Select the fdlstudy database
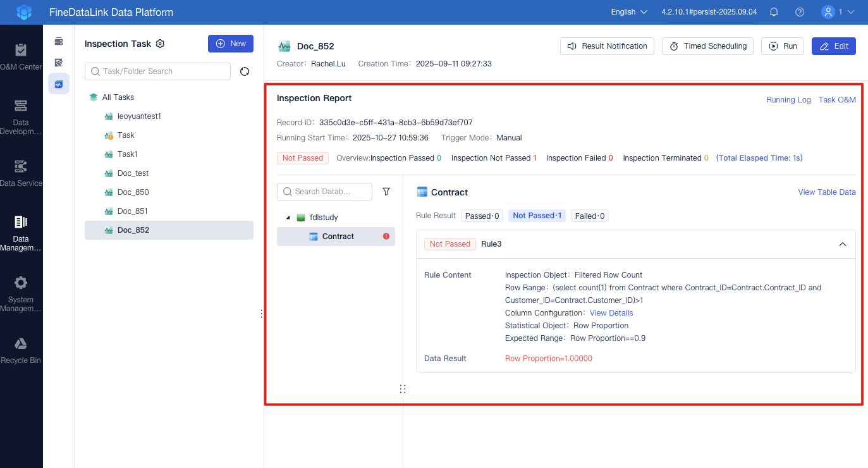Screen dimensions: 868x468 324,218
